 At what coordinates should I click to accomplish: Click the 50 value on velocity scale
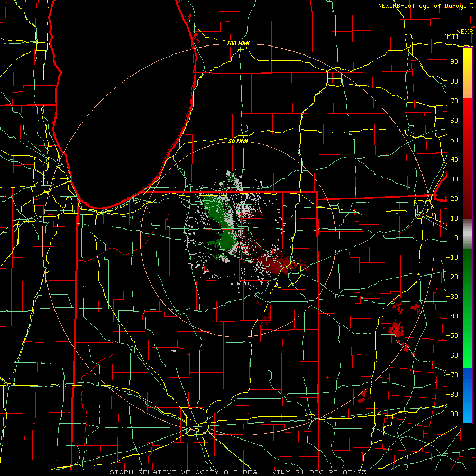pos(454,140)
